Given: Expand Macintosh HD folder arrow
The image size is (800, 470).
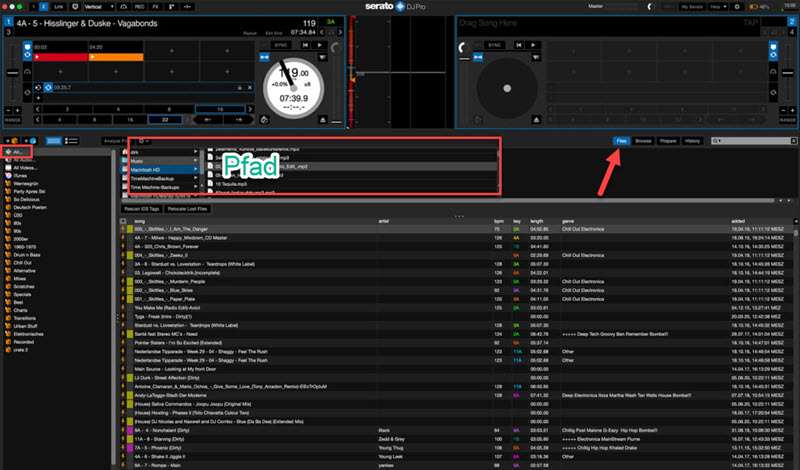Looking at the screenshot, I should tap(195, 169).
